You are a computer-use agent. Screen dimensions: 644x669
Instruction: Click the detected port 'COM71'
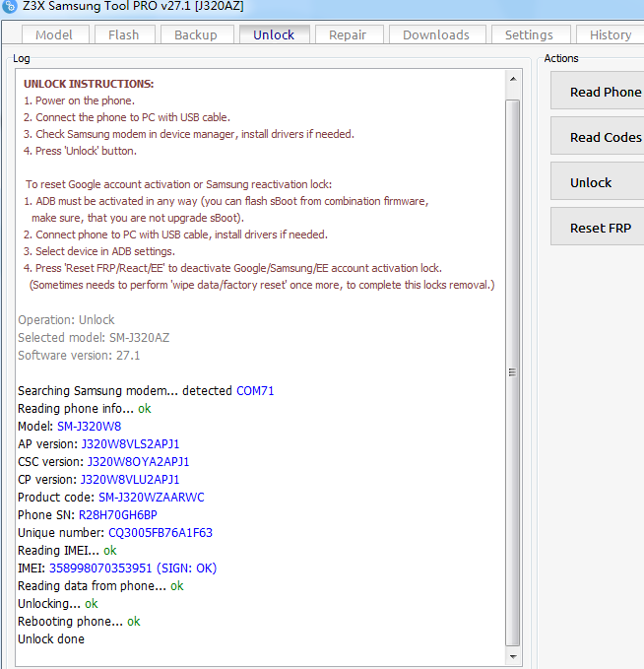pos(255,391)
